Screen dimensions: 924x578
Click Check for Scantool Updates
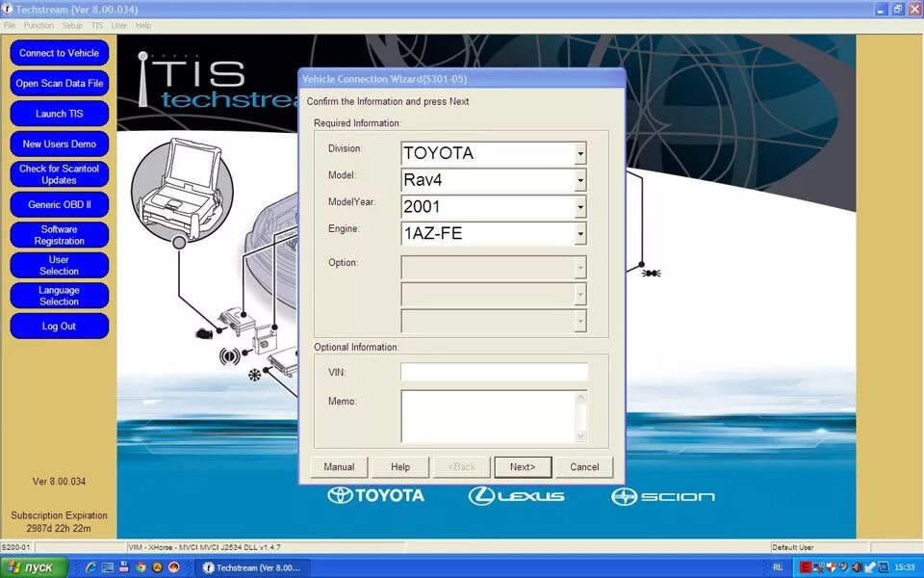(59, 174)
